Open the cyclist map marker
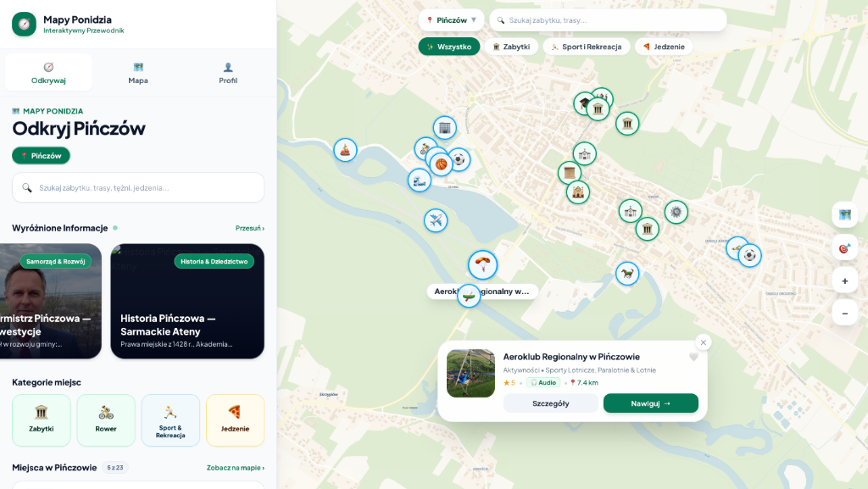This screenshot has width=868, height=489. (x=424, y=149)
